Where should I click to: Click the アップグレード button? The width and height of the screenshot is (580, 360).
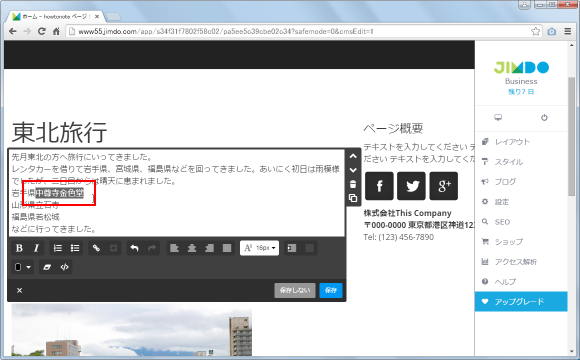pos(521,302)
